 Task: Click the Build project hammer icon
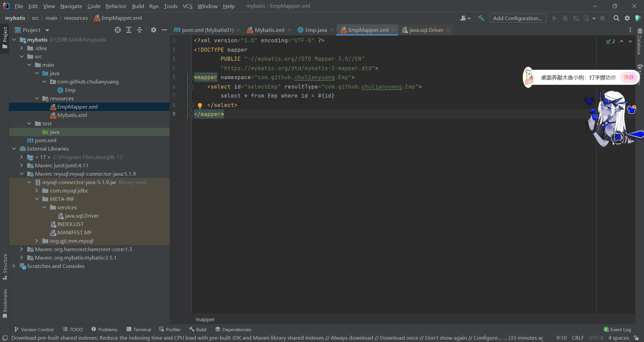pos(481,18)
